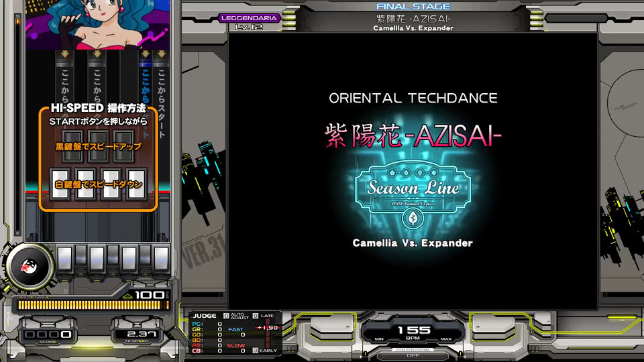Click the first white key in tutorial
Image resolution: width=644 pixels, height=362 pixels.
coord(60,184)
